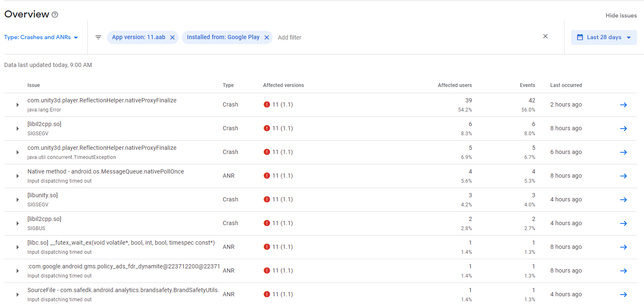Image resolution: width=644 pixels, height=305 pixels.
Task: Open the Type: Crashes and ANRs dropdown
Action: pyautogui.click(x=41, y=37)
